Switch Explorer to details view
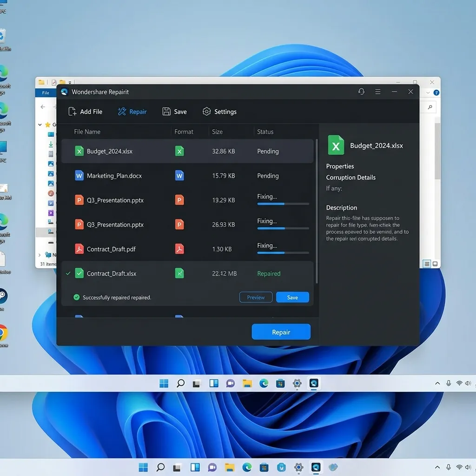This screenshot has height=476, width=476. pyautogui.click(x=427, y=264)
